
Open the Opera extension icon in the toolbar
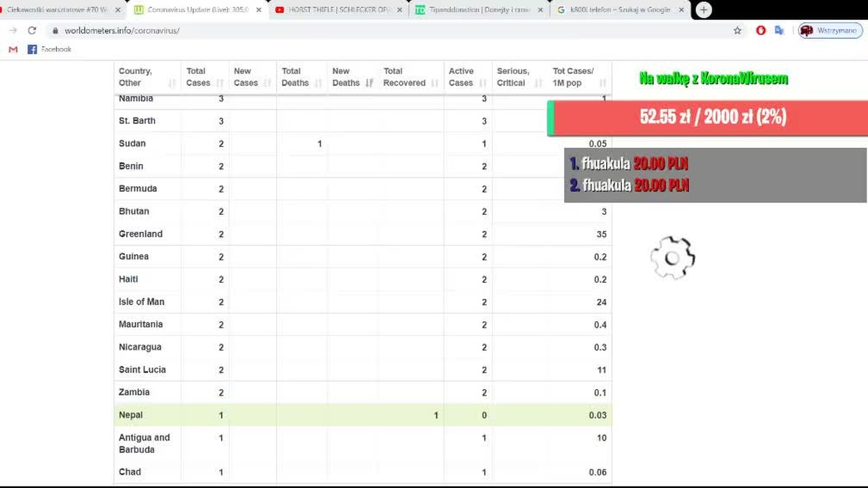(x=761, y=30)
